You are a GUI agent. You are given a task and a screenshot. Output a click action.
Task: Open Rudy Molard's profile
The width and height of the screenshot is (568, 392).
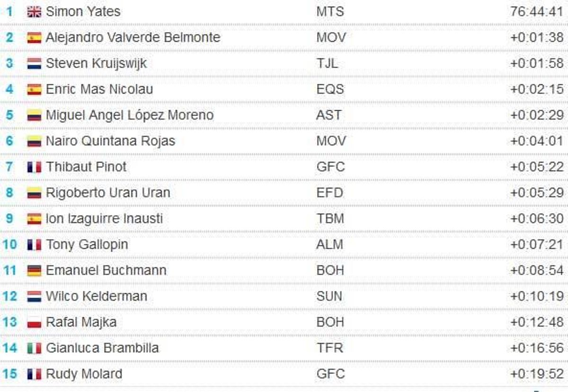84,374
